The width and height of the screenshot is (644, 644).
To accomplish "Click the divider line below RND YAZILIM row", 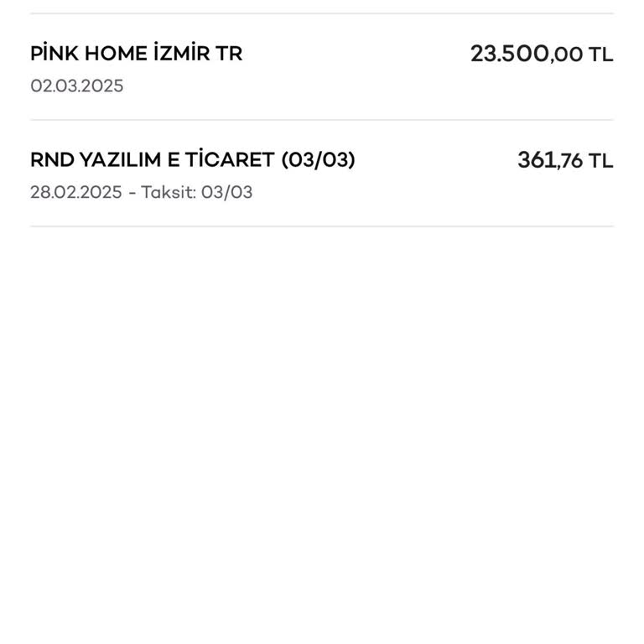I will 322,226.
